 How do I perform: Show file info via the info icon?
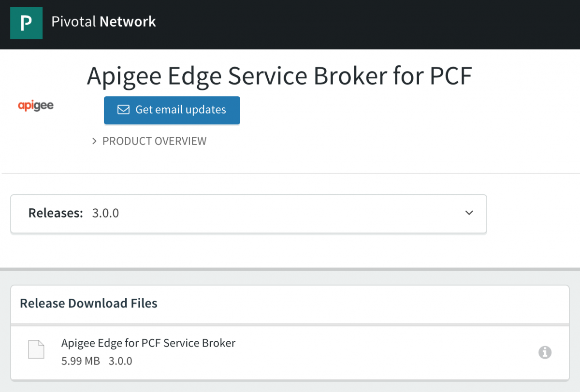point(545,352)
